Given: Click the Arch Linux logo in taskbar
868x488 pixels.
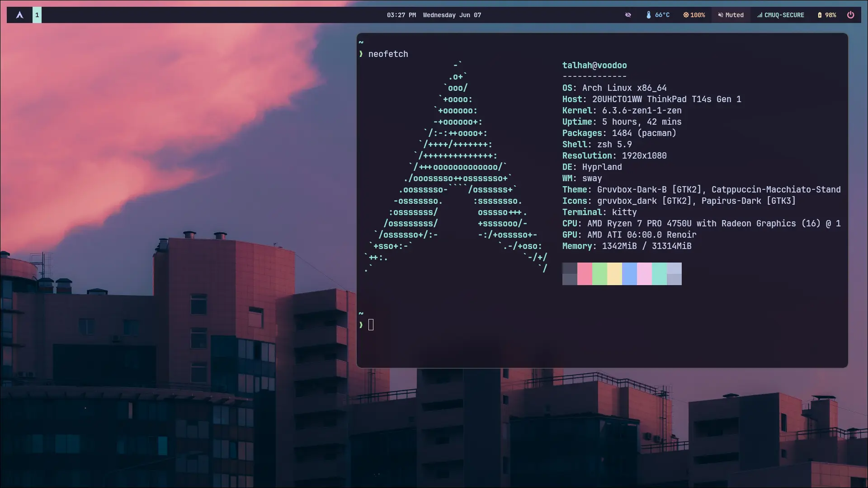Looking at the screenshot, I should click(x=20, y=14).
